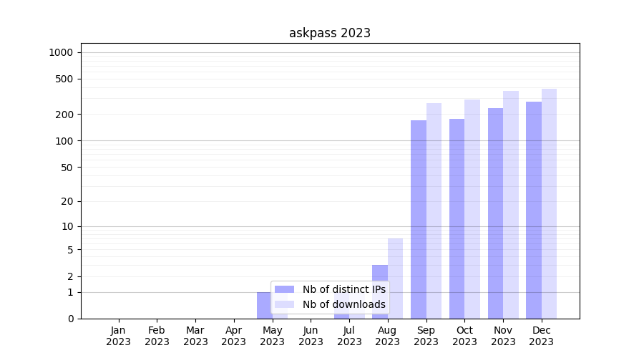Click the 'Dec 2023' x-axis label
The width and height of the screenshot is (644, 358).
tap(541, 336)
